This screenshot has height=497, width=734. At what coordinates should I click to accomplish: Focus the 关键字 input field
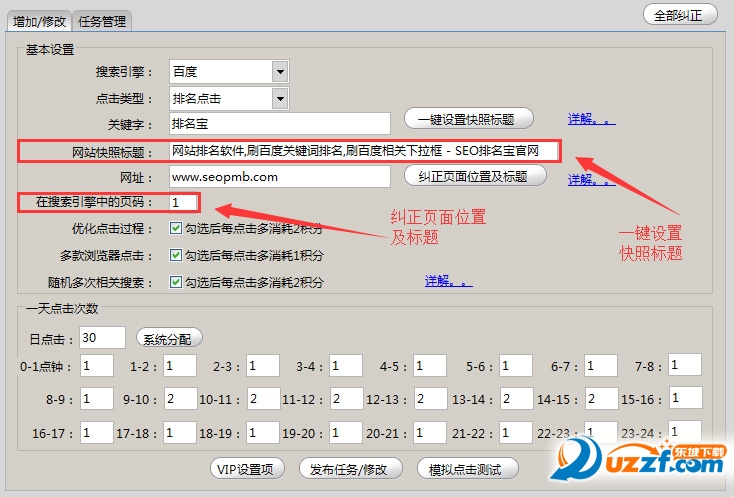coord(279,124)
